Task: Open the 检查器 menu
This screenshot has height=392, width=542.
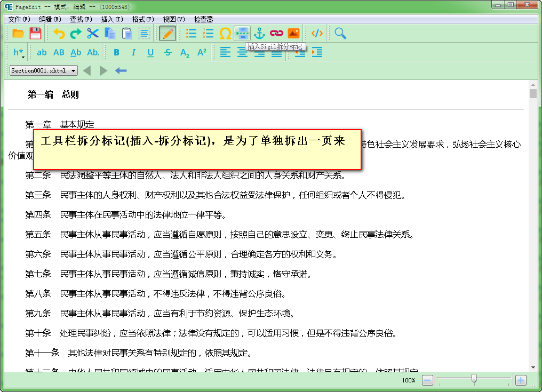Action: pyautogui.click(x=204, y=19)
